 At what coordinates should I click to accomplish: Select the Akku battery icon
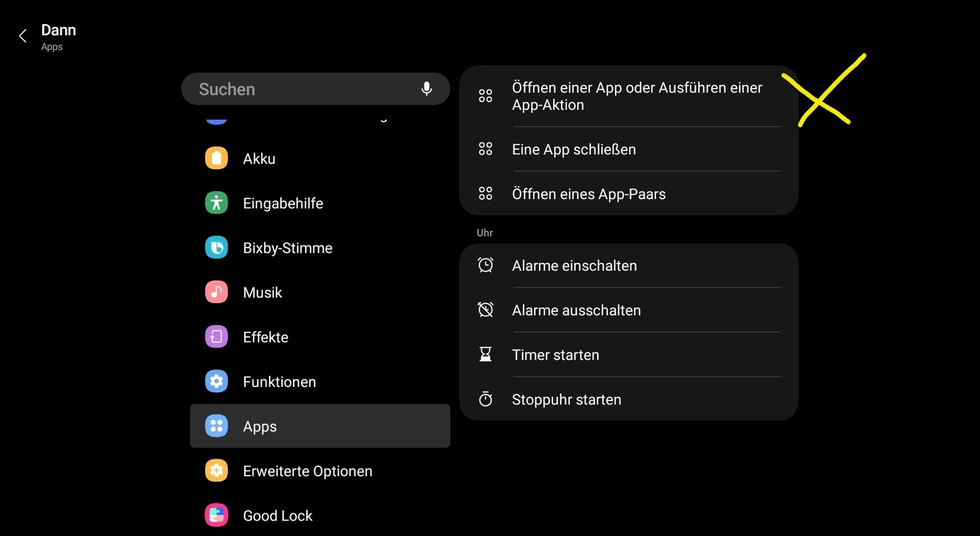click(216, 158)
